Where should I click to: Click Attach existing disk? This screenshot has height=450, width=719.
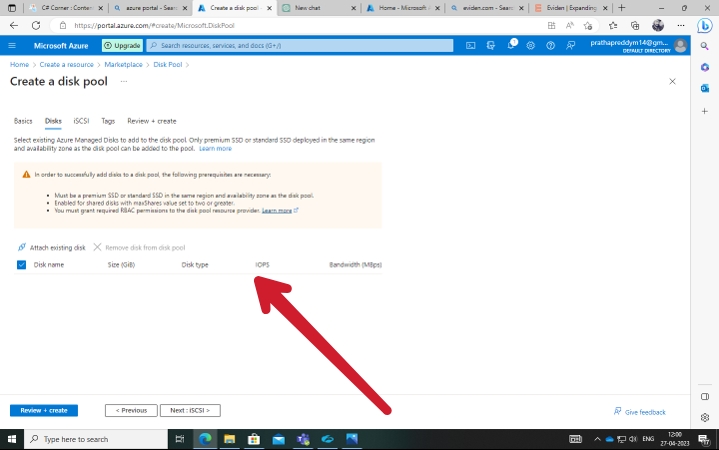51,247
